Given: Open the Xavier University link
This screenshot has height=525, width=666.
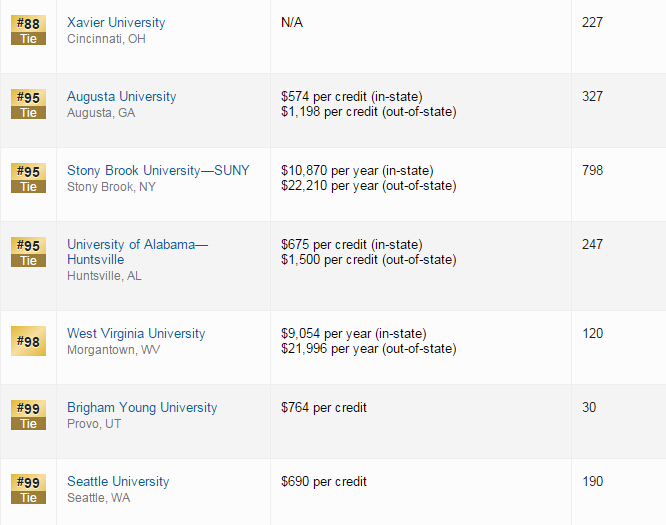Looking at the screenshot, I should coord(116,23).
